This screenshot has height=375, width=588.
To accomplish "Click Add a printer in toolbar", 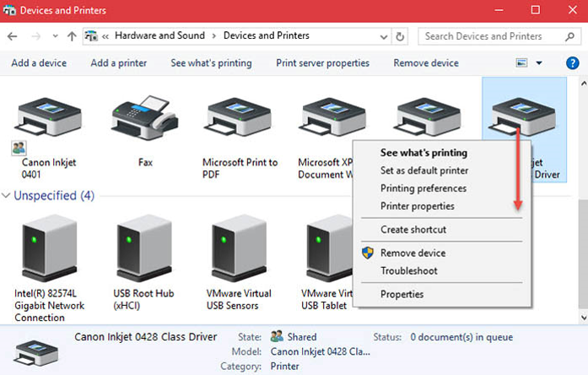I will click(118, 63).
